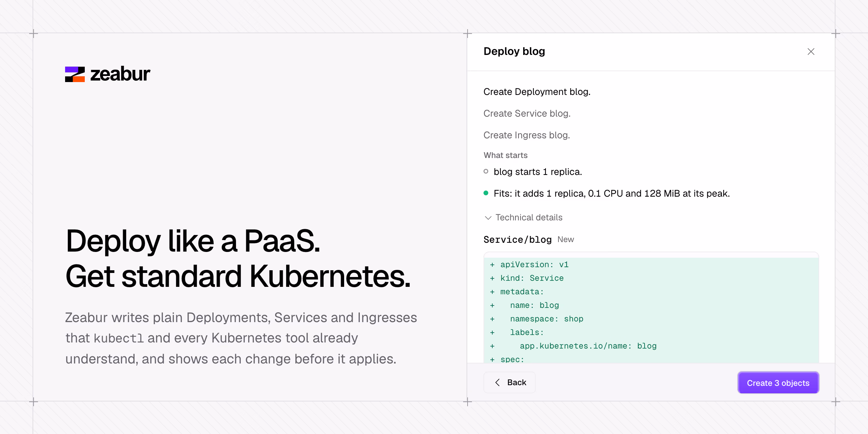Select the 'Create Ingress blog.' step

tap(527, 135)
